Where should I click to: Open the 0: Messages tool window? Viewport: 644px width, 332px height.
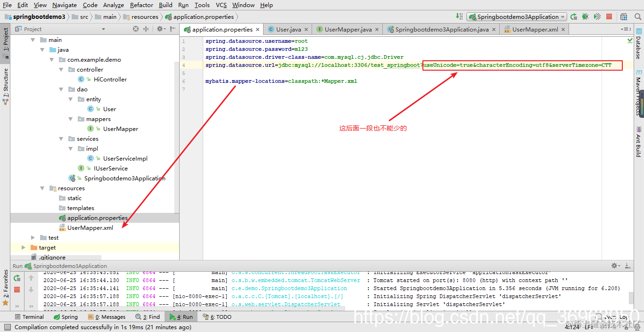[x=107, y=317]
